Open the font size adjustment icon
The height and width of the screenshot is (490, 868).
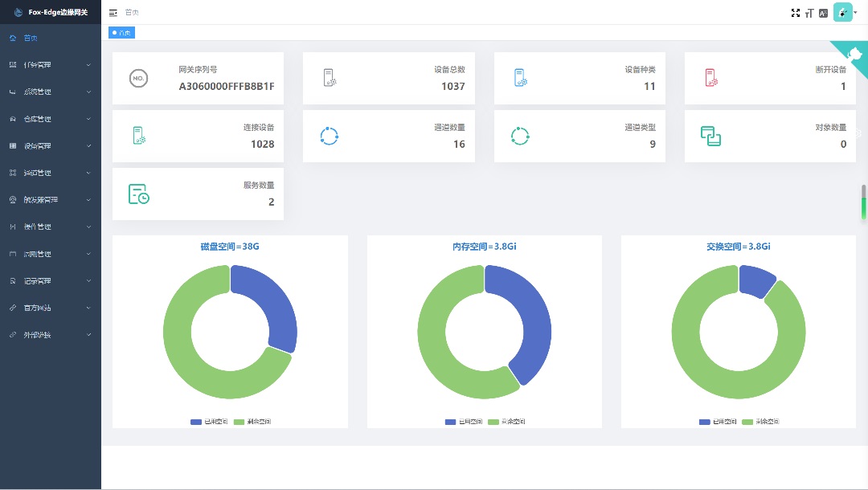pos(809,13)
